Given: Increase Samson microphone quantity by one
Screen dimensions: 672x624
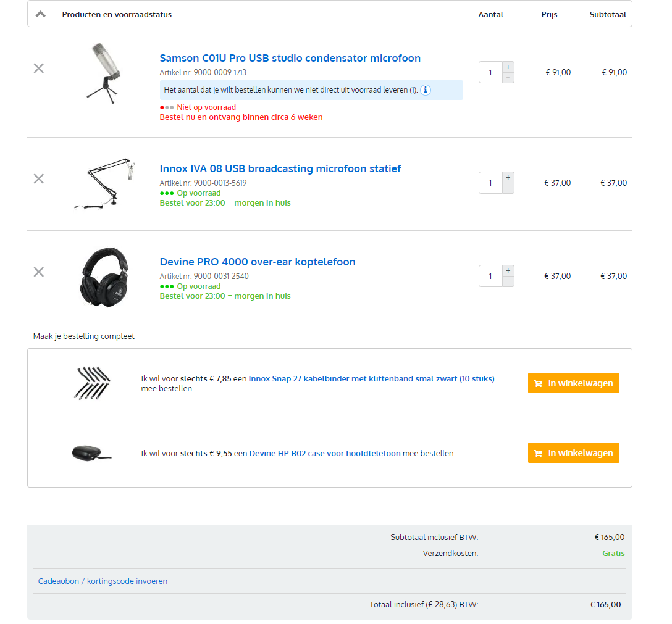Looking at the screenshot, I should click(x=508, y=67).
